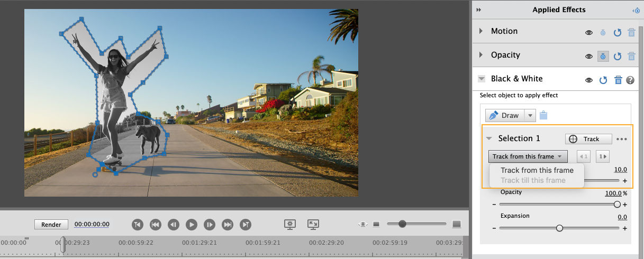Image resolution: width=644 pixels, height=259 pixels.
Task: Toggle animation stopwatch for Opacity effect
Action: 603,56
